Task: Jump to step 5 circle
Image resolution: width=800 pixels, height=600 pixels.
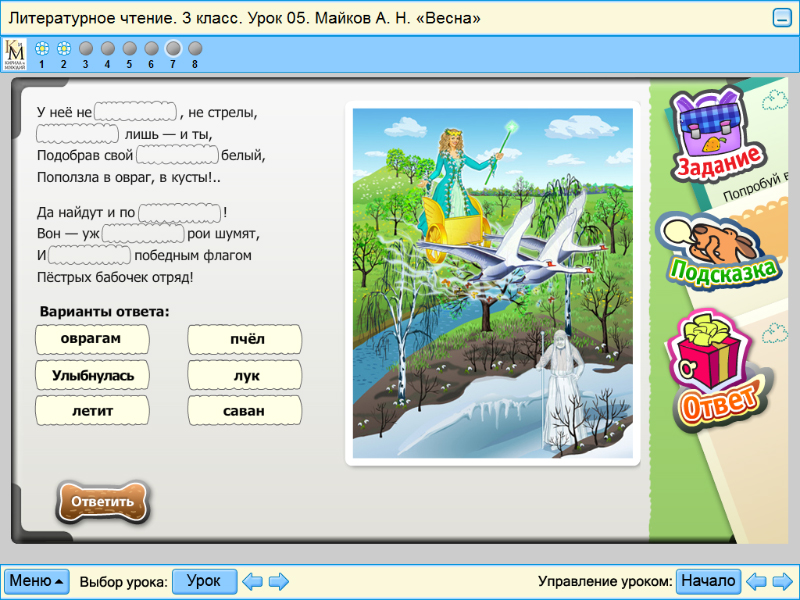Action: tap(130, 49)
